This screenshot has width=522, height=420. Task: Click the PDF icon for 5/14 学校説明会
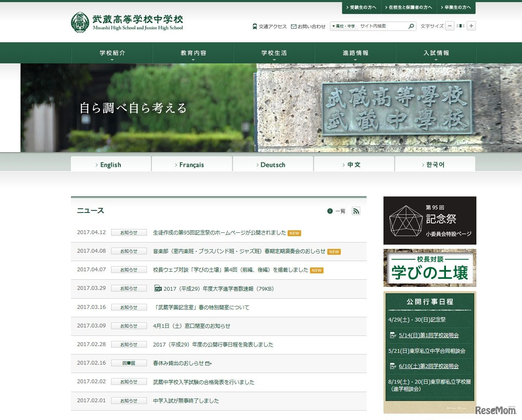coord(391,335)
